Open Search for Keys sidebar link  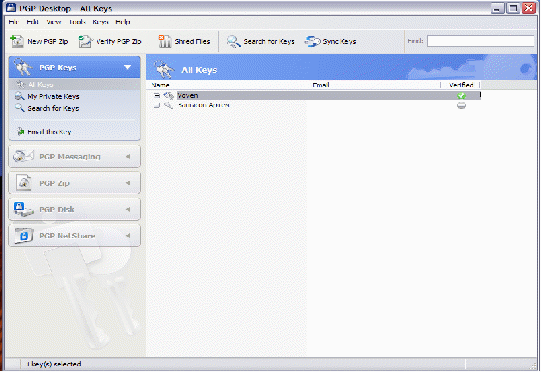pyautogui.click(x=53, y=108)
